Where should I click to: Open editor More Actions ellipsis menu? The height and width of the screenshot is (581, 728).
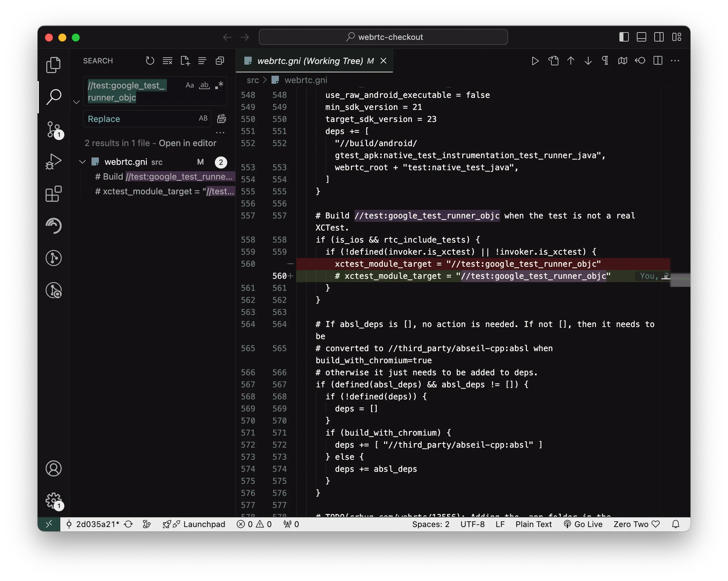[675, 61]
